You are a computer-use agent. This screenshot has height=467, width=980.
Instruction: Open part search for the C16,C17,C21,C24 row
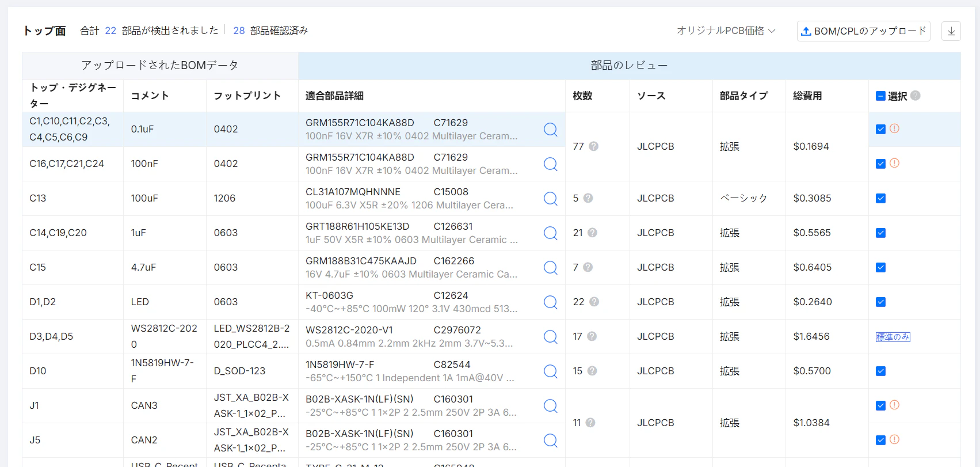(x=551, y=164)
